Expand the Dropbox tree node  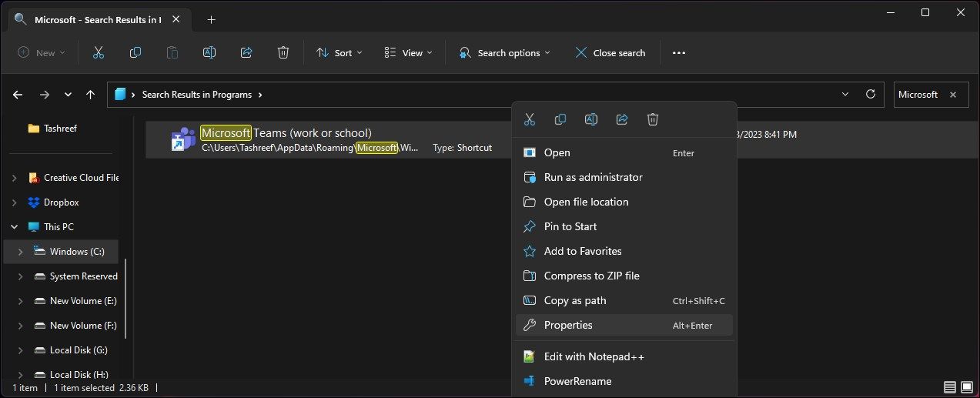click(14, 202)
